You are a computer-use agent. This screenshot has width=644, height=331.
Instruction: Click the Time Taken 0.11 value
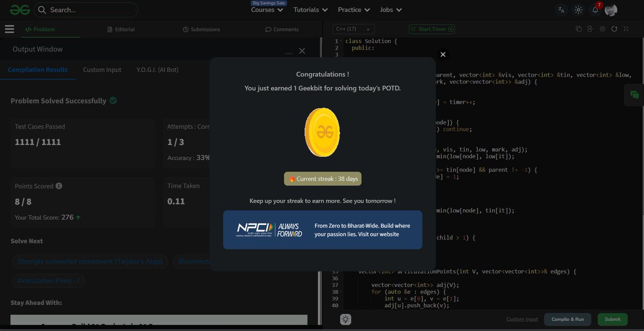coord(176,202)
